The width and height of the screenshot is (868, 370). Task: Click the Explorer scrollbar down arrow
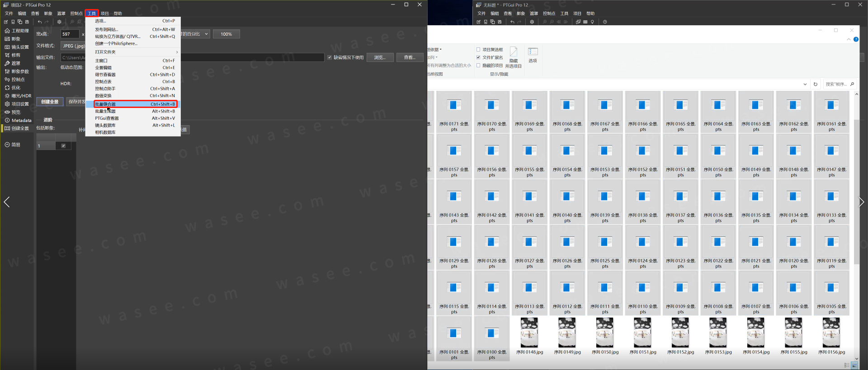point(857,359)
